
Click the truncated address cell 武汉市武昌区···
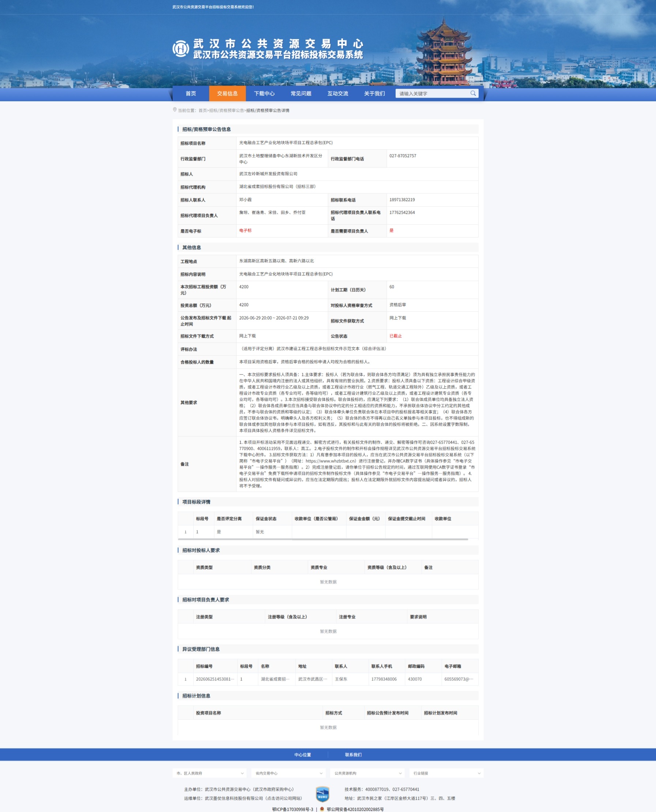click(313, 679)
